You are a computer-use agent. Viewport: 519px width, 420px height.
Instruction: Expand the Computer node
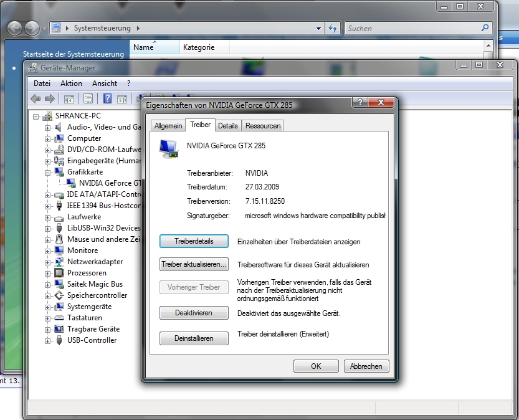pos(47,139)
